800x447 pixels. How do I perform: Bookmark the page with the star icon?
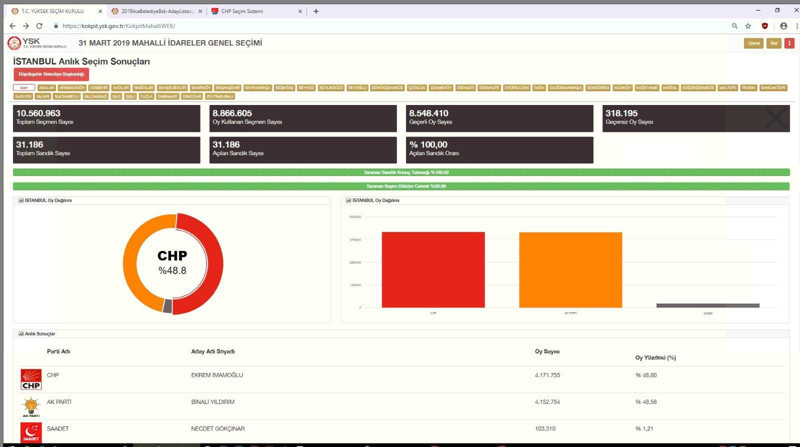point(748,26)
